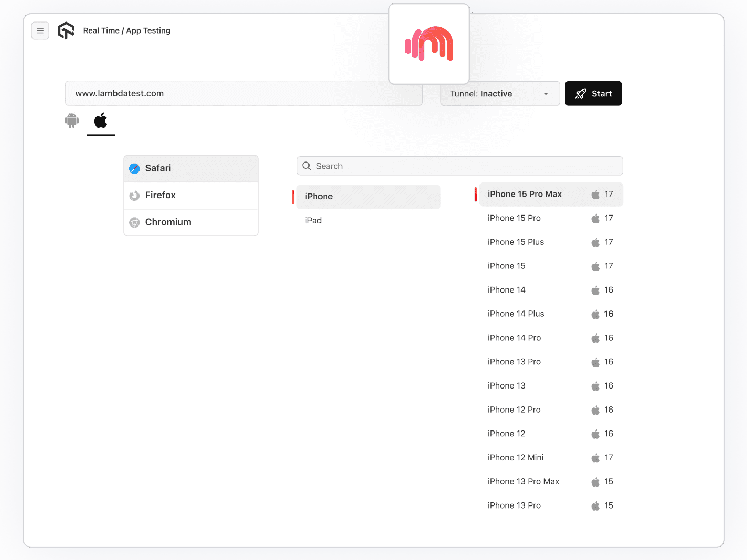Image resolution: width=747 pixels, height=560 pixels.
Task: Select the Apple devices tab
Action: [101, 121]
